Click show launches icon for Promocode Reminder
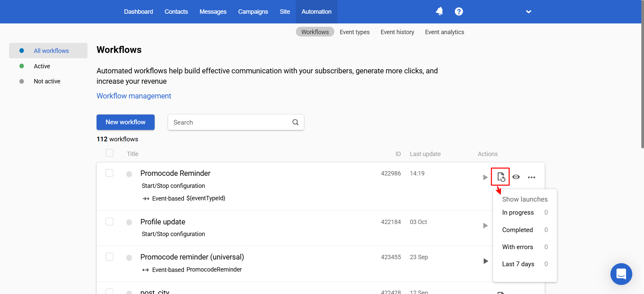The width and height of the screenshot is (644, 294). point(500,177)
